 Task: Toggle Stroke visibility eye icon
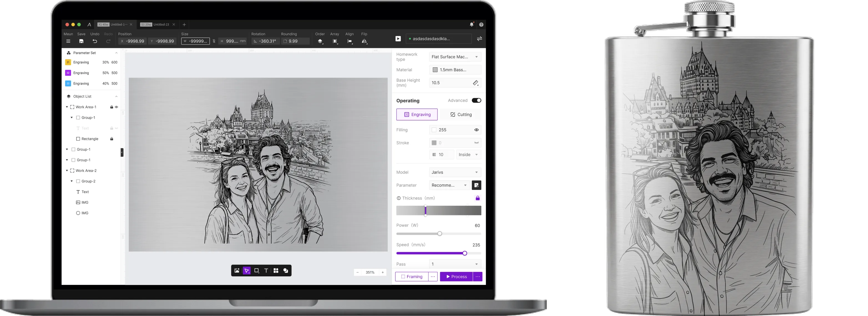click(x=477, y=143)
